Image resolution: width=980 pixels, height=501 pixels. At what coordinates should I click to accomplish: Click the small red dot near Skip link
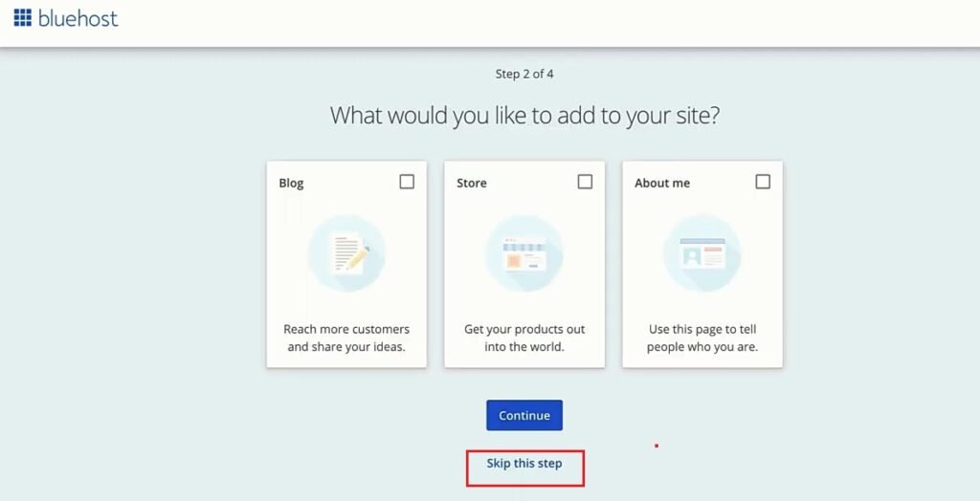(657, 446)
